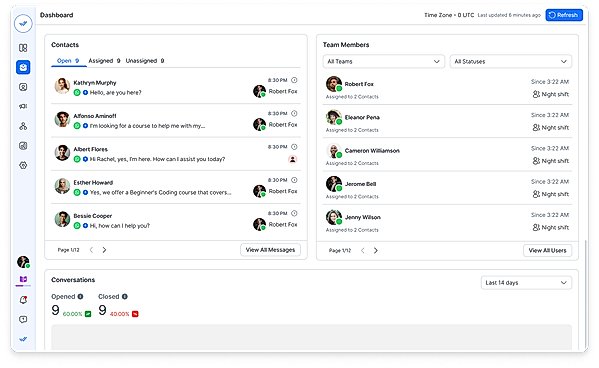Click clock icon in Albert Flores row
The width and height of the screenshot is (599, 368).
[294, 147]
